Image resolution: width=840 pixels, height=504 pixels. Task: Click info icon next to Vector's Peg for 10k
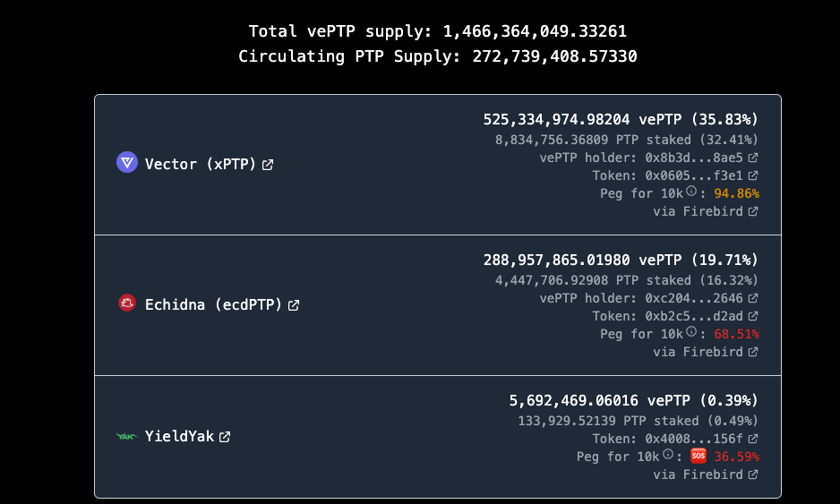click(x=691, y=191)
